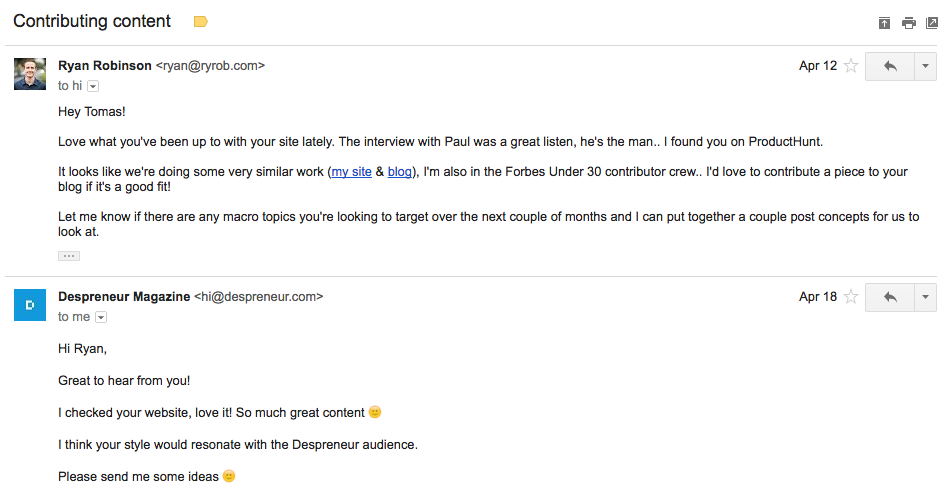
Task: Click the yellow importance marker beside subject
Action: (200, 22)
